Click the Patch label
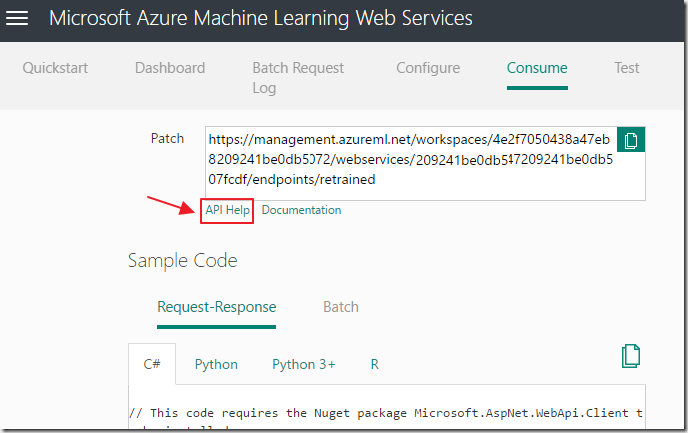Viewport: 688px width, 433px height. pos(167,139)
